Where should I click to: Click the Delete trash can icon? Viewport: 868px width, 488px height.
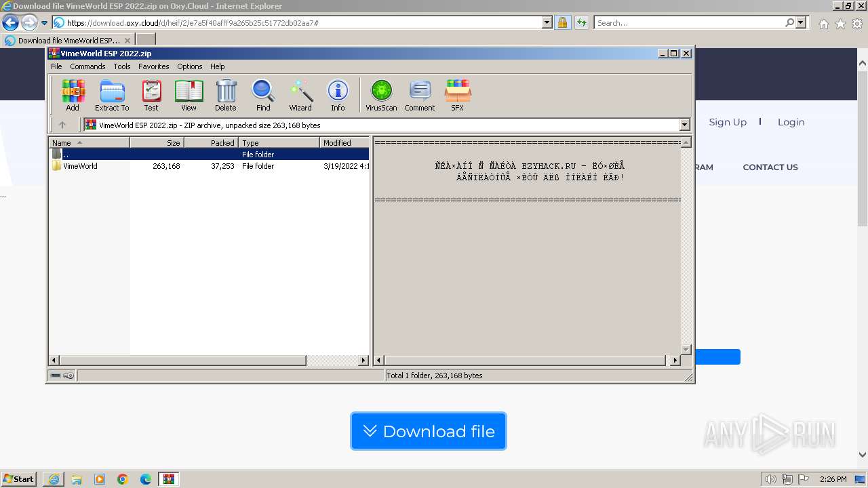click(x=226, y=95)
